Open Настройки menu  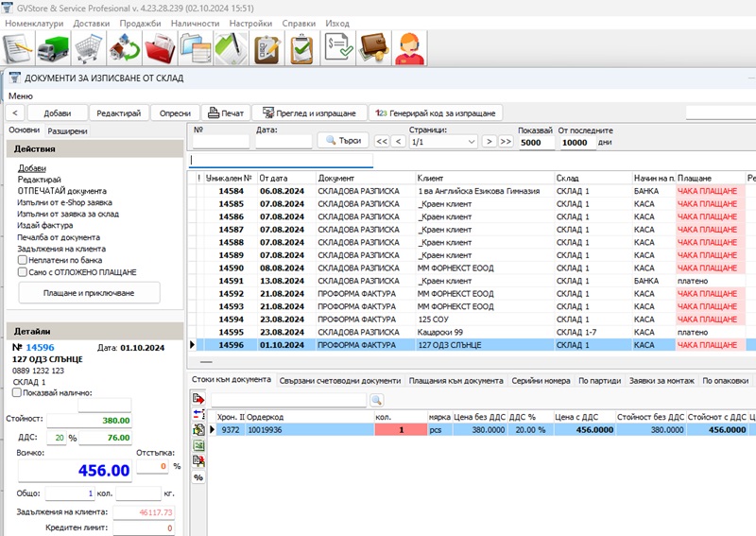(250, 23)
